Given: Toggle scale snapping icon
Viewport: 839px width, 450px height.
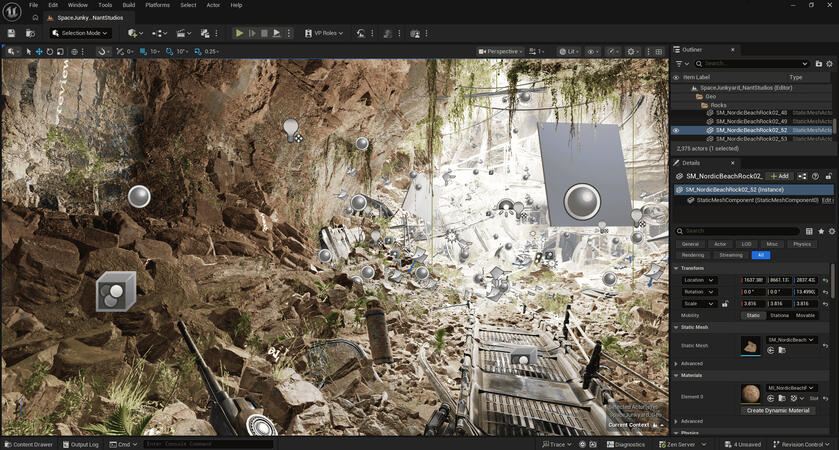Looking at the screenshot, I should pos(197,52).
